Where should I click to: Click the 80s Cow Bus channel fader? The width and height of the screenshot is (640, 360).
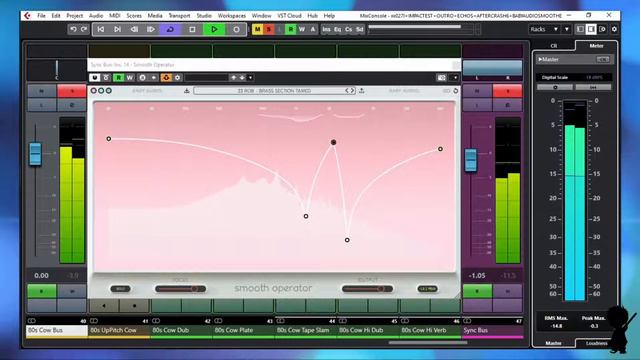click(x=36, y=154)
